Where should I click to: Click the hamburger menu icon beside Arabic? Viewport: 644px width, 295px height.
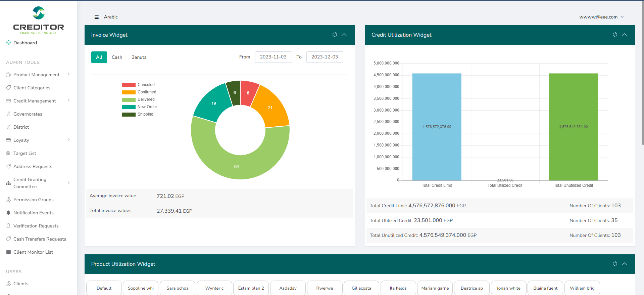click(97, 17)
